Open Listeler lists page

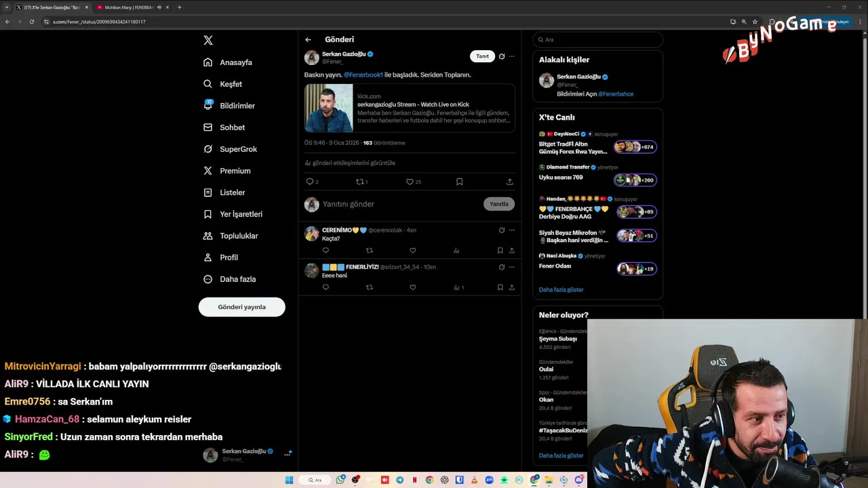[x=224, y=192]
